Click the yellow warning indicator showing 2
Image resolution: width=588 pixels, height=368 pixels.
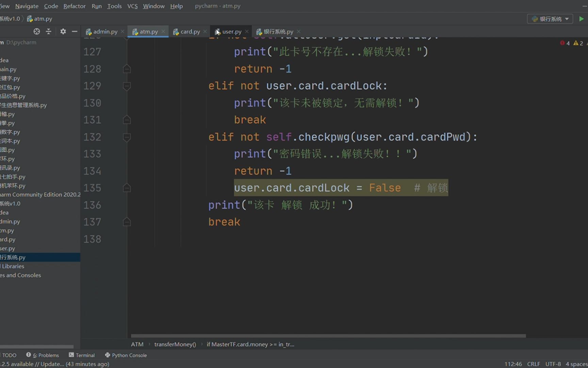(578, 43)
